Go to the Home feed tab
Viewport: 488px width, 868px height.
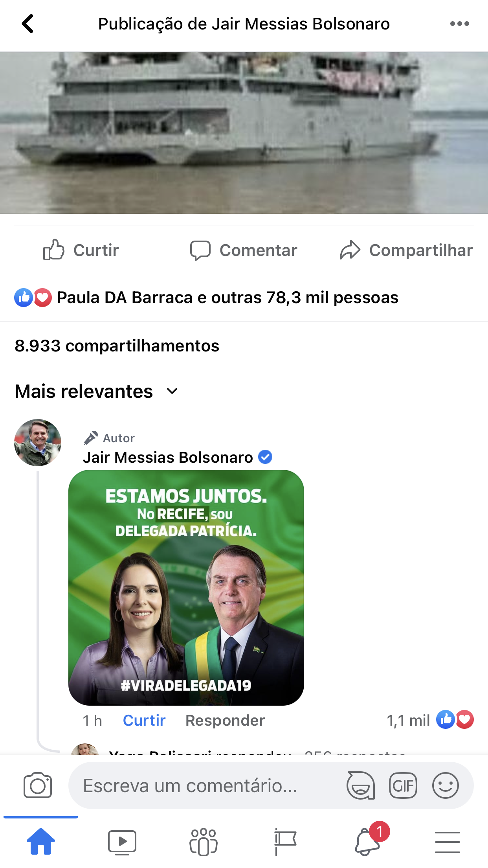click(41, 841)
